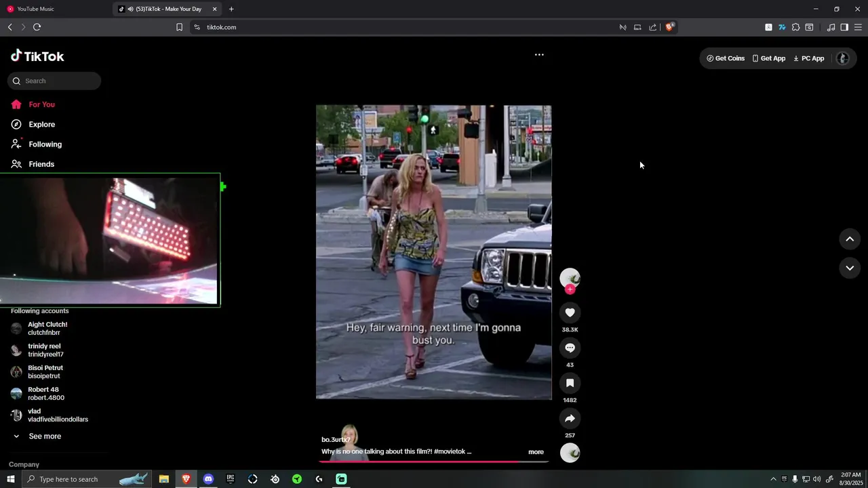
Task: Expand video caption with more
Action: coord(536,452)
